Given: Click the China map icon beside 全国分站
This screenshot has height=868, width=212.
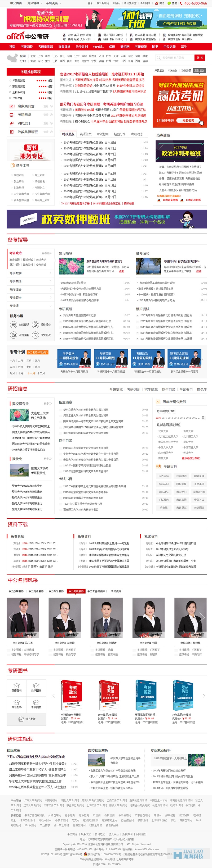Looking at the screenshot, I should [12, 58].
